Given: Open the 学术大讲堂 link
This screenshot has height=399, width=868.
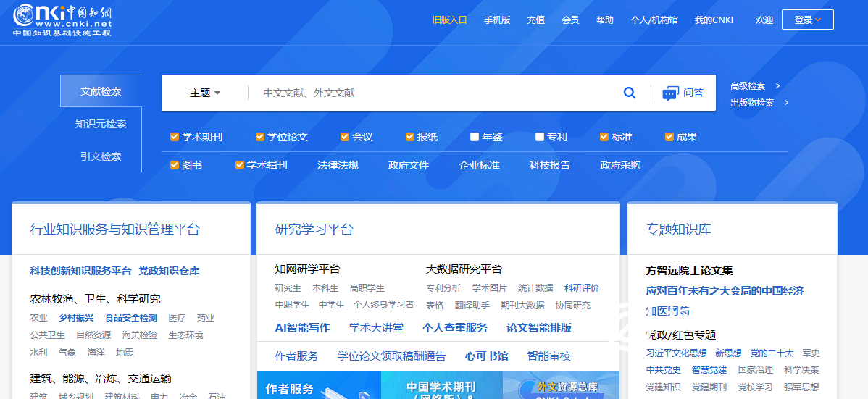Looking at the screenshot, I should tap(377, 327).
